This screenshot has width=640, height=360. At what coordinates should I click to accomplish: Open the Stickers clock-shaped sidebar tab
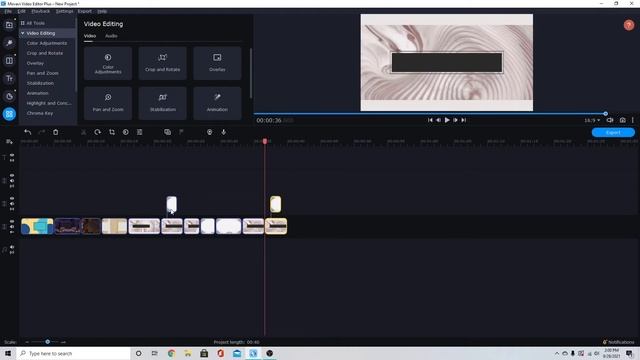click(x=9, y=96)
